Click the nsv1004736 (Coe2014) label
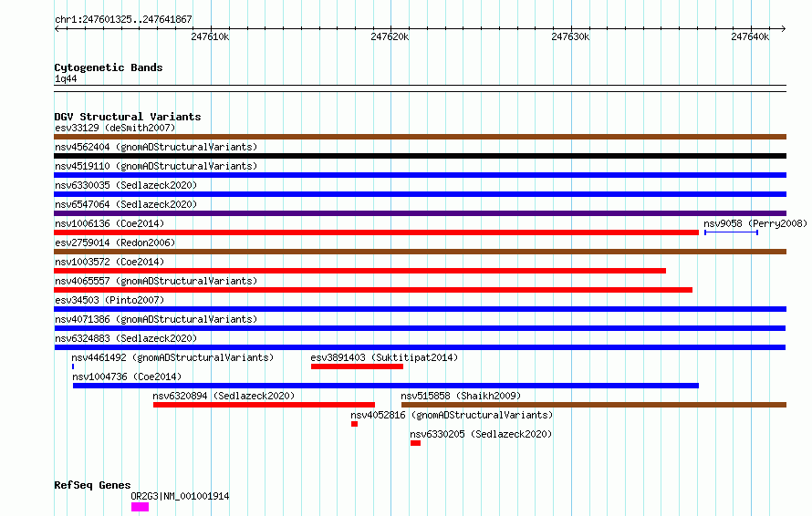This screenshot has width=812, height=516. (127, 377)
